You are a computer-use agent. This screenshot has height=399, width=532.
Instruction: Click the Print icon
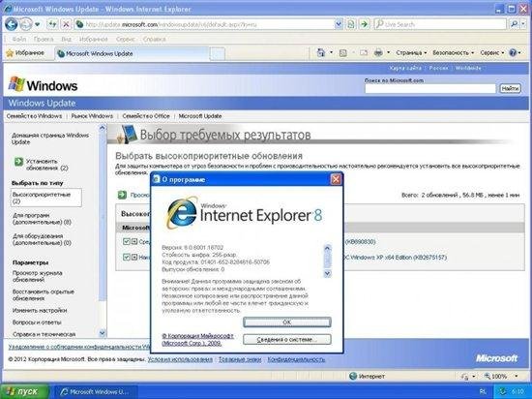click(x=378, y=53)
